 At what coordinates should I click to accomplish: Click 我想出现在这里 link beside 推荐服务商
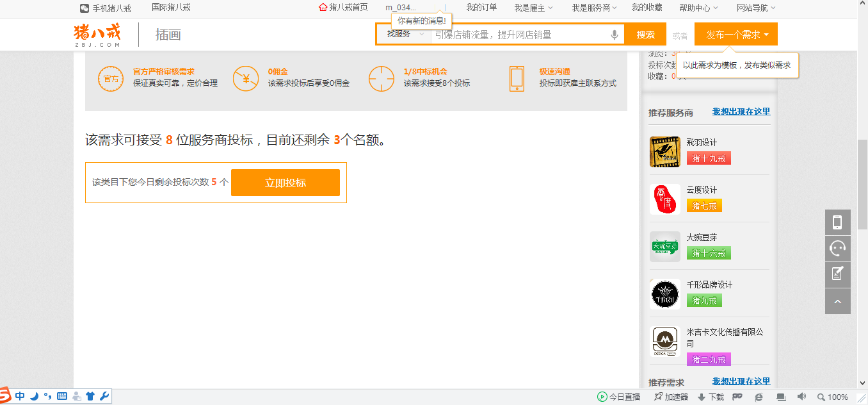tap(741, 112)
